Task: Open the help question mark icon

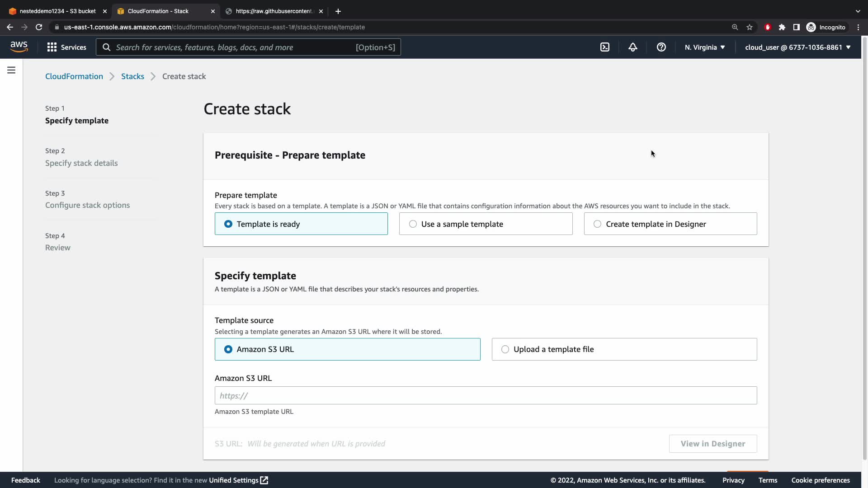Action: click(x=661, y=47)
